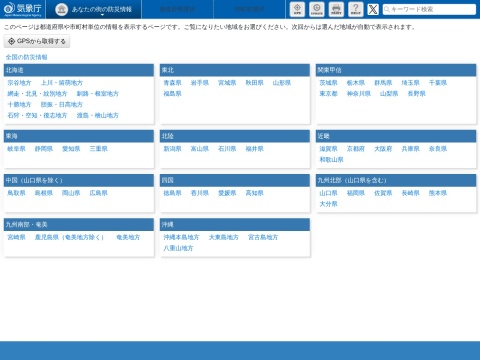Image resolution: width=480 pixels, height=360 pixels.
Task: Choose 長野県
Action: click(x=417, y=94)
